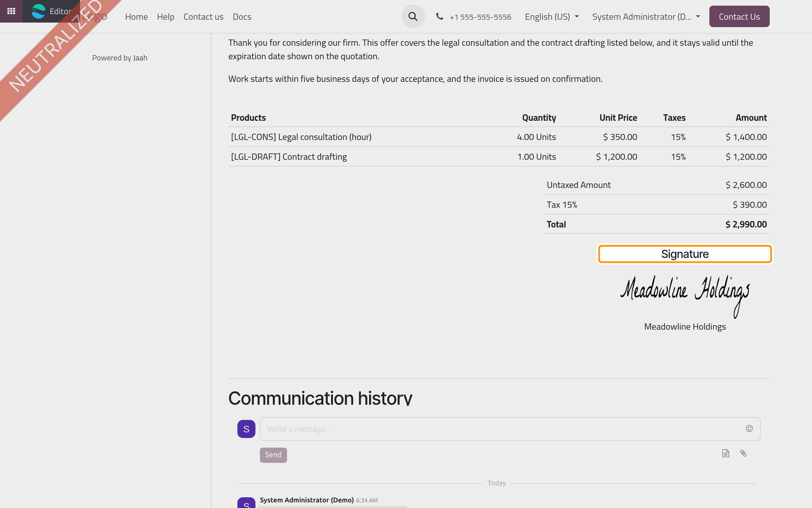Click the Products column header
Viewport: 812px width, 508px height.
(248, 118)
